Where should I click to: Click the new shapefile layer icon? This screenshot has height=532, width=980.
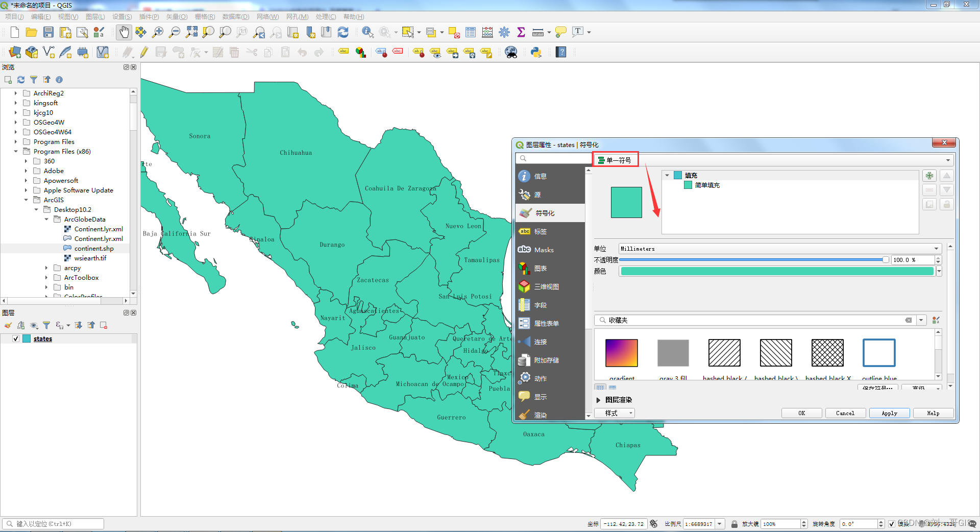(48, 52)
